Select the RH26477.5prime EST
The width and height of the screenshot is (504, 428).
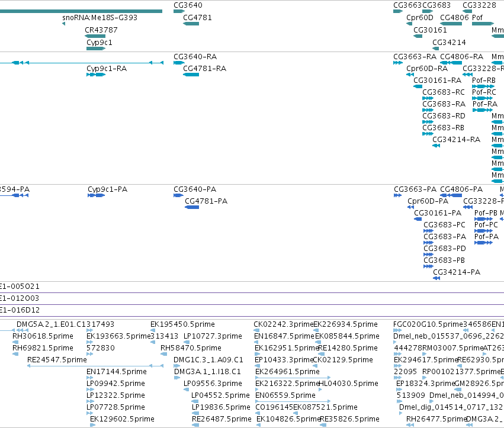click(x=410, y=425)
